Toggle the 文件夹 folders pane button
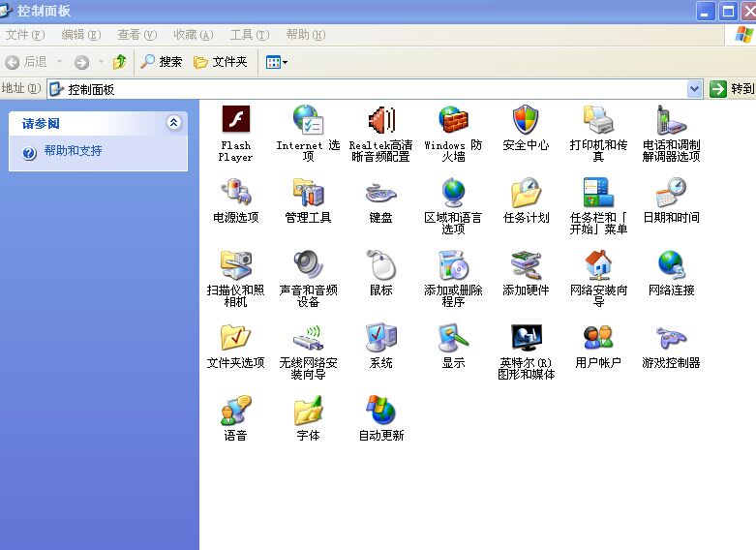This screenshot has height=550, width=756. [221, 62]
